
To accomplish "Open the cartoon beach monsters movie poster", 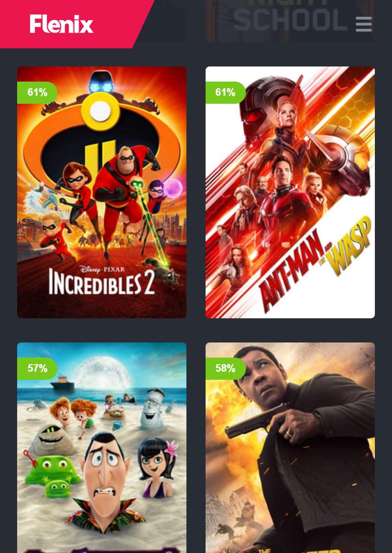I will coord(102,448).
